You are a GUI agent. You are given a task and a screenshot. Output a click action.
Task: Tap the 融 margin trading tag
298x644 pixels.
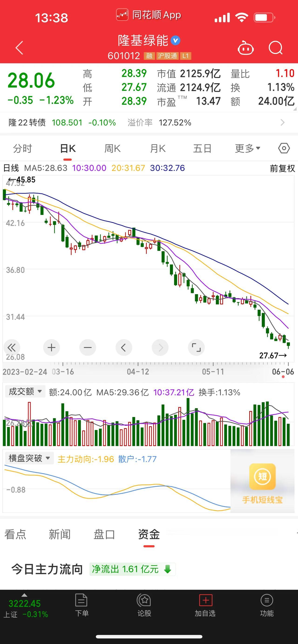149,56
